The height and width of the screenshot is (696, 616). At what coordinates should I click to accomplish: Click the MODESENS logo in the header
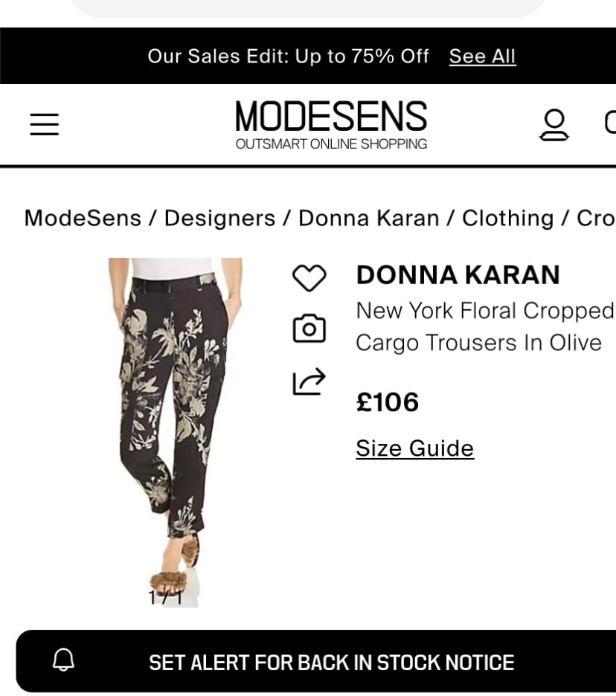pyautogui.click(x=331, y=125)
